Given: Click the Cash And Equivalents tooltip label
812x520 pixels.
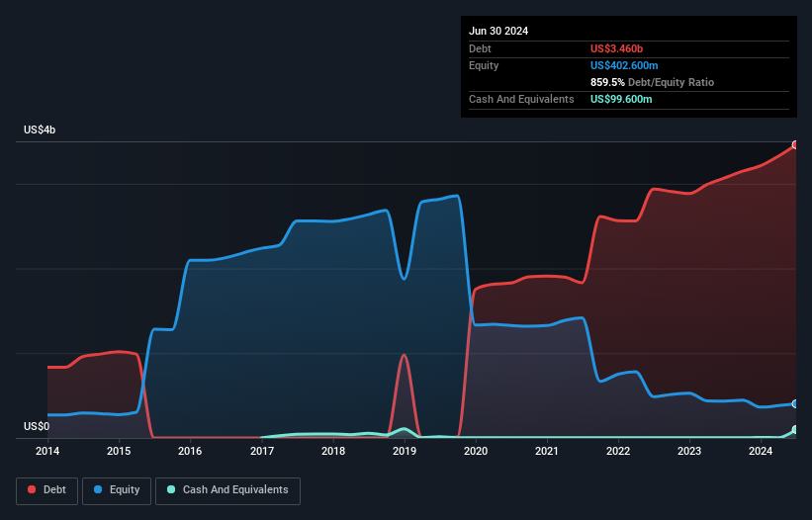Looking at the screenshot, I should coord(521,99).
